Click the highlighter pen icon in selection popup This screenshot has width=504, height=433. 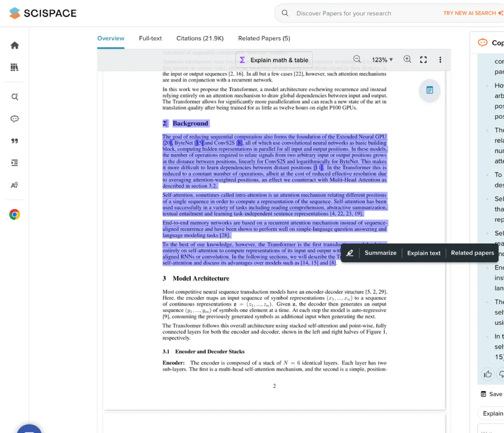pos(350,253)
